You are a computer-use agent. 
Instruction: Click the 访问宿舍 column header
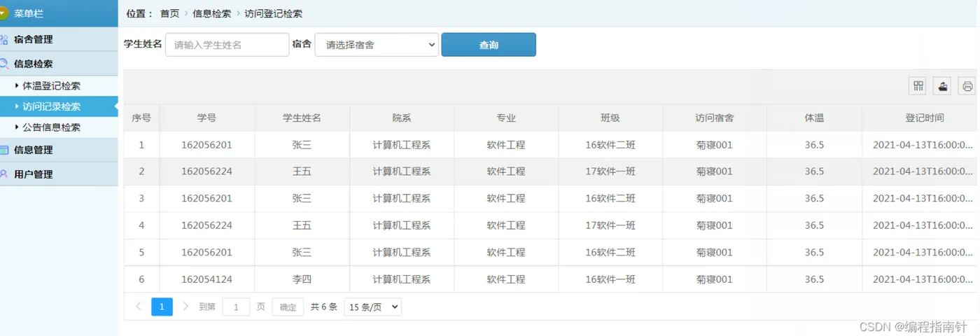point(715,118)
